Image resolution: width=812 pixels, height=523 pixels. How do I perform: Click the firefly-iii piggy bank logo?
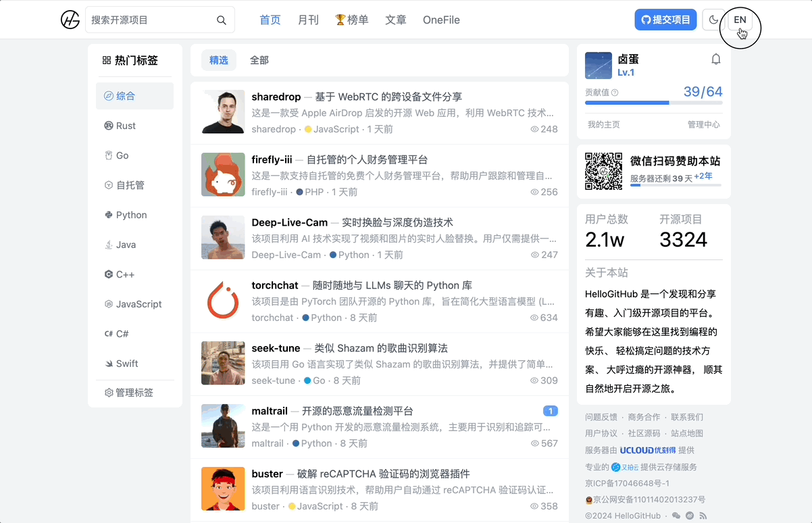pos(223,174)
